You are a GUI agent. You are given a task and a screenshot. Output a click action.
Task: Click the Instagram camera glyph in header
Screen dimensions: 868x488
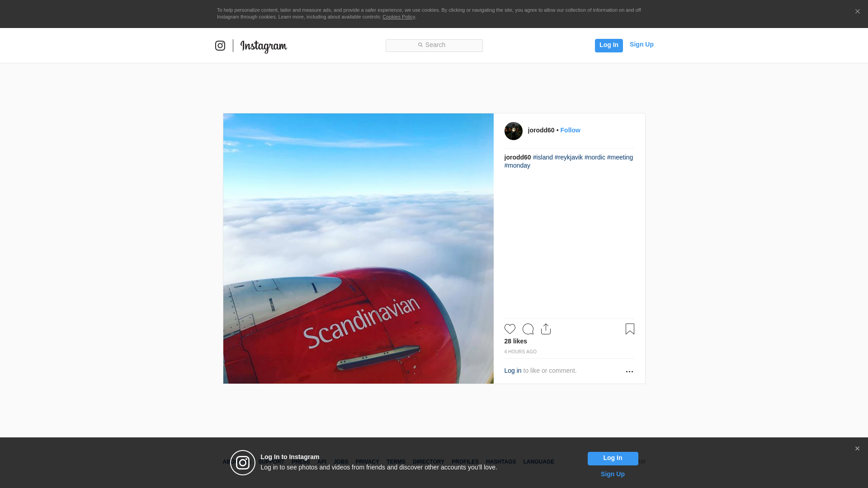tap(220, 46)
